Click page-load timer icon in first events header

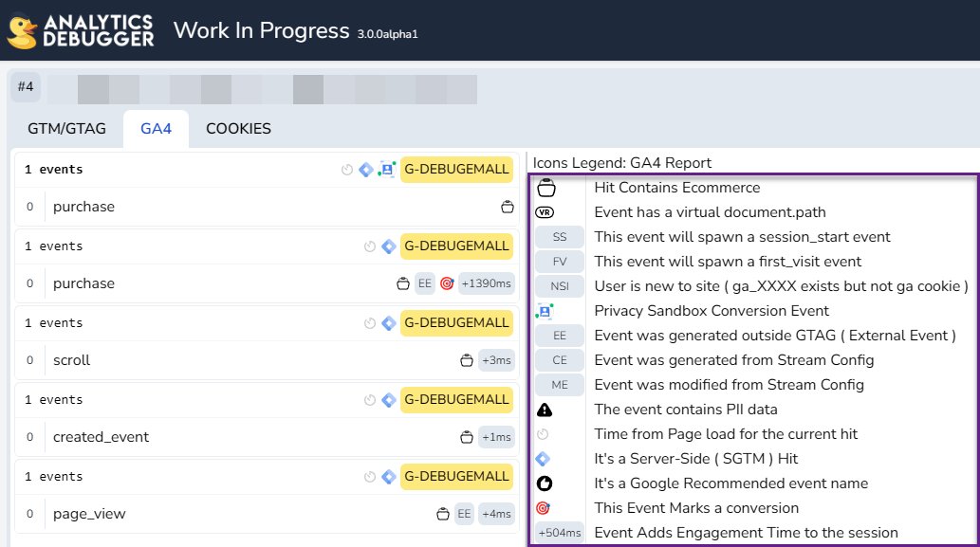[x=347, y=170]
